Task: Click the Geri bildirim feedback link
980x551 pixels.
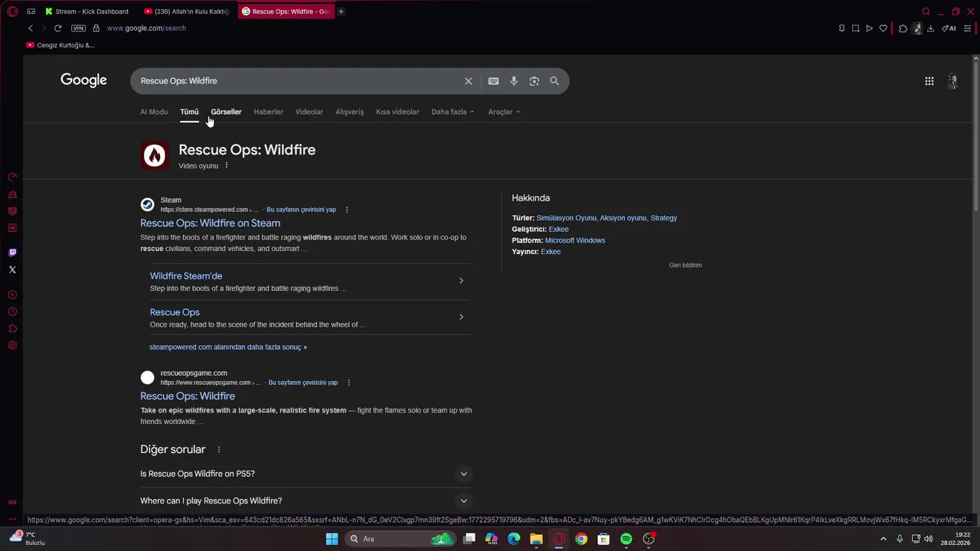Action: pos(685,266)
